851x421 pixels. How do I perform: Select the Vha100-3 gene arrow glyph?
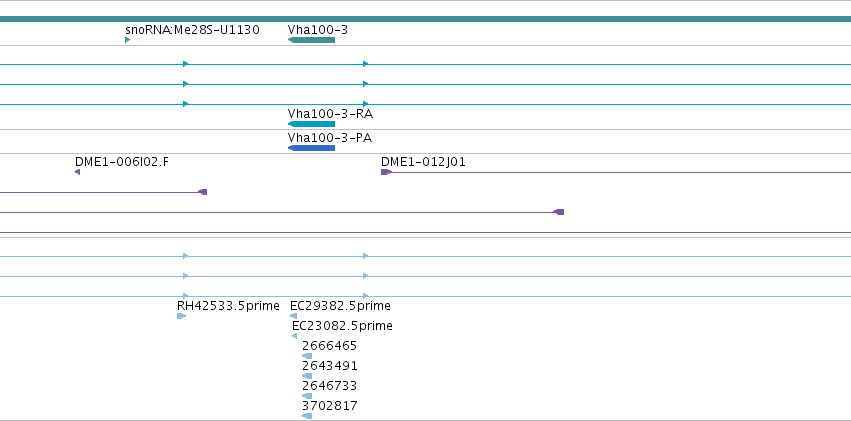pos(312,40)
